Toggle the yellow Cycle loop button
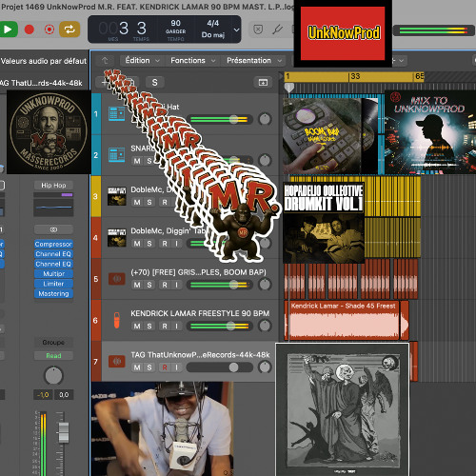Screen dimensions: 476x476 (69, 30)
